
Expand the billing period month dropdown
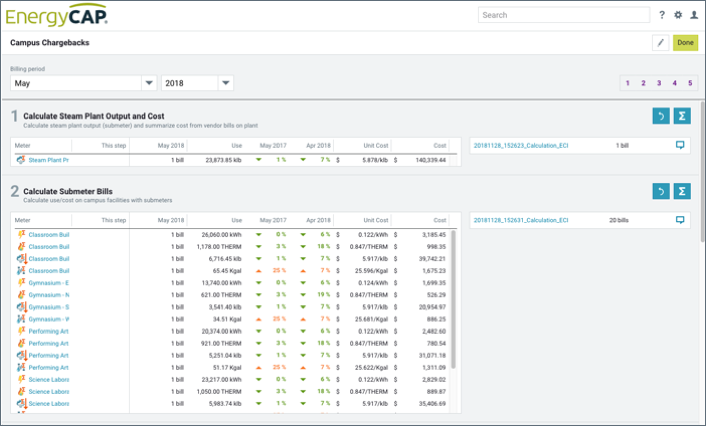[149, 83]
